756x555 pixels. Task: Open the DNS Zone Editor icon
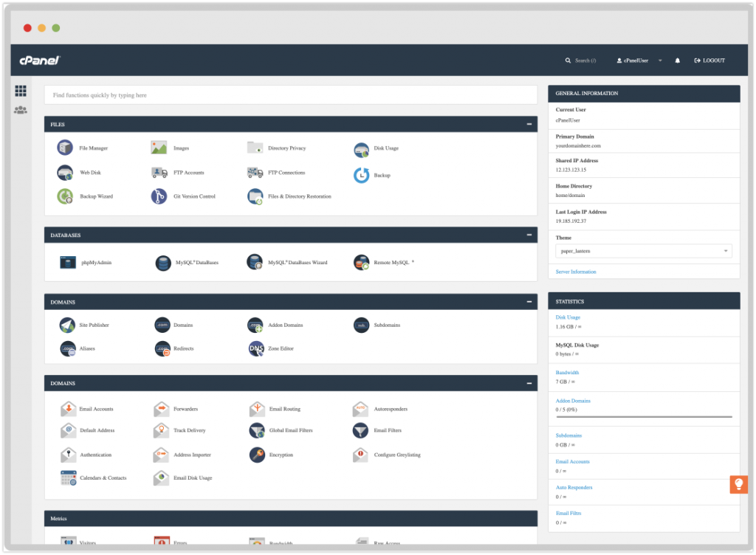click(256, 348)
